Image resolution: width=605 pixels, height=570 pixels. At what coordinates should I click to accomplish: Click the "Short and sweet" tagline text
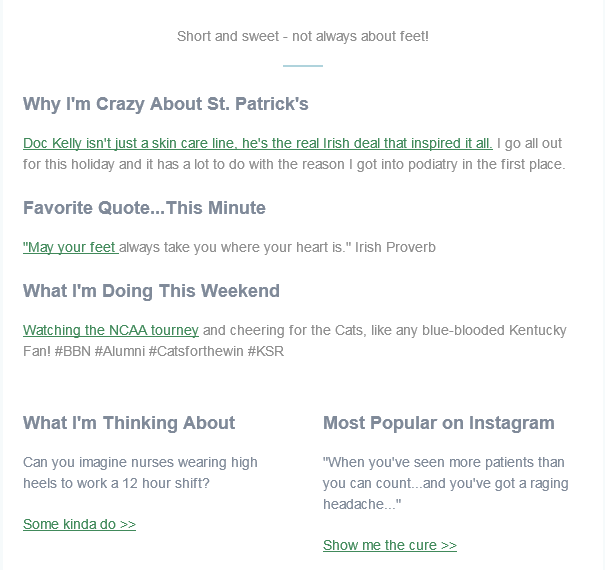303,36
